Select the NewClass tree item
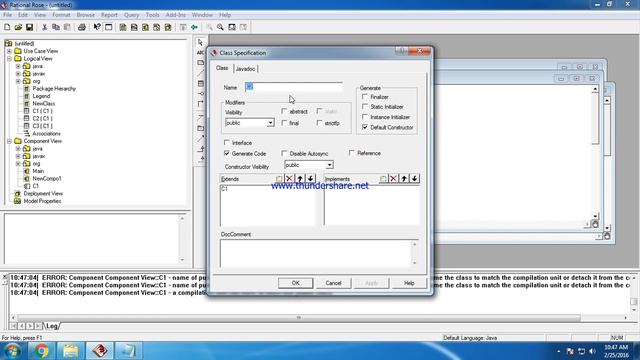Screen dimensions: 640x360 tap(44, 104)
